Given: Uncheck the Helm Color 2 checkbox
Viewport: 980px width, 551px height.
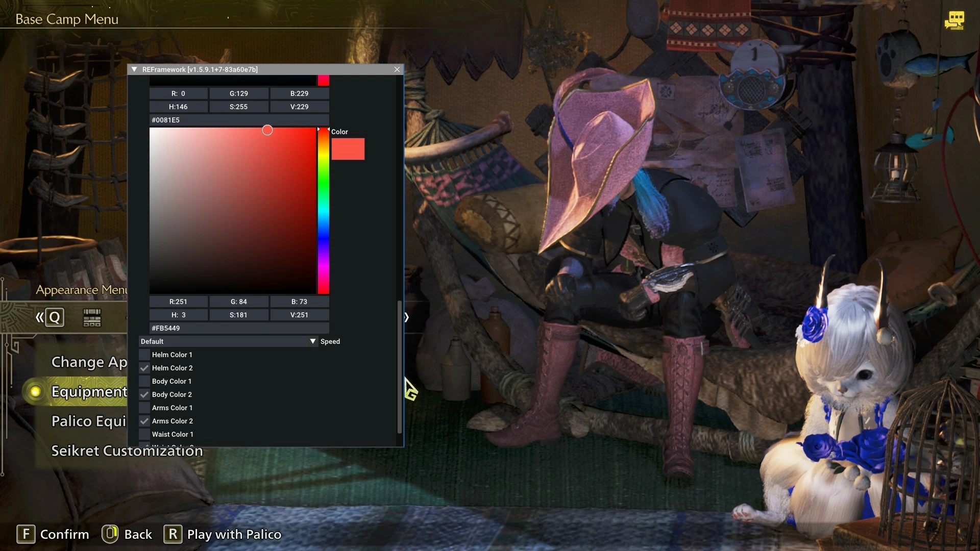Looking at the screenshot, I should (144, 368).
